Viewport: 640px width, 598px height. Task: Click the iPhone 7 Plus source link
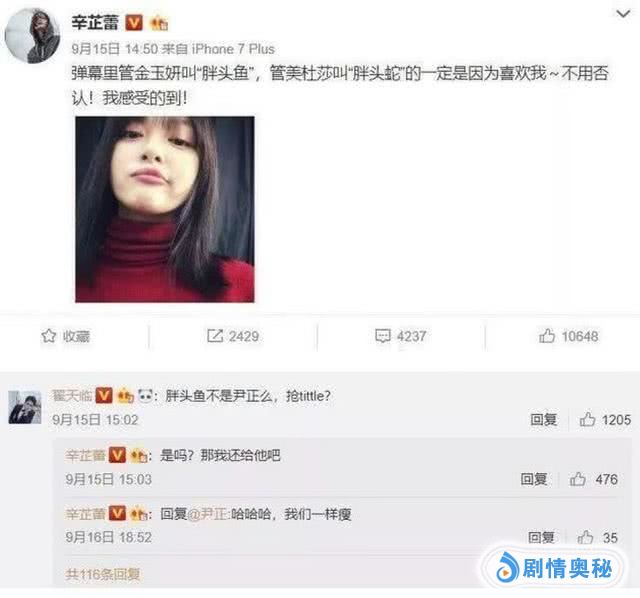[233, 49]
